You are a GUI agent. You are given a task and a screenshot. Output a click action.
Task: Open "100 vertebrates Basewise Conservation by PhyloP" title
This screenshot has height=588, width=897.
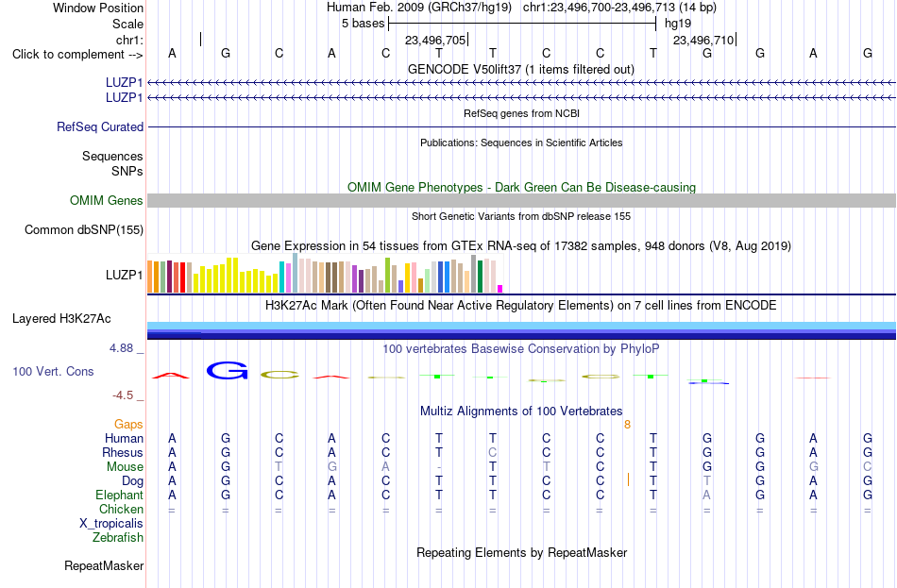click(521, 349)
